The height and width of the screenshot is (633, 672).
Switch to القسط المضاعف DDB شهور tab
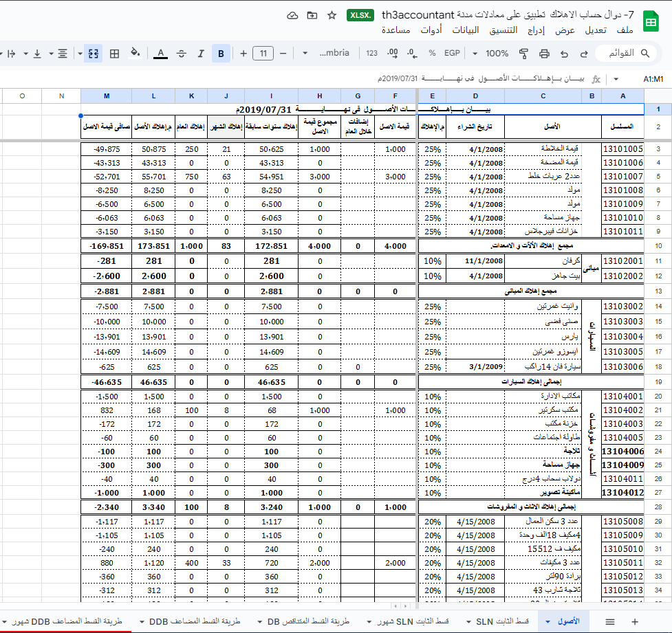pyautogui.click(x=67, y=621)
